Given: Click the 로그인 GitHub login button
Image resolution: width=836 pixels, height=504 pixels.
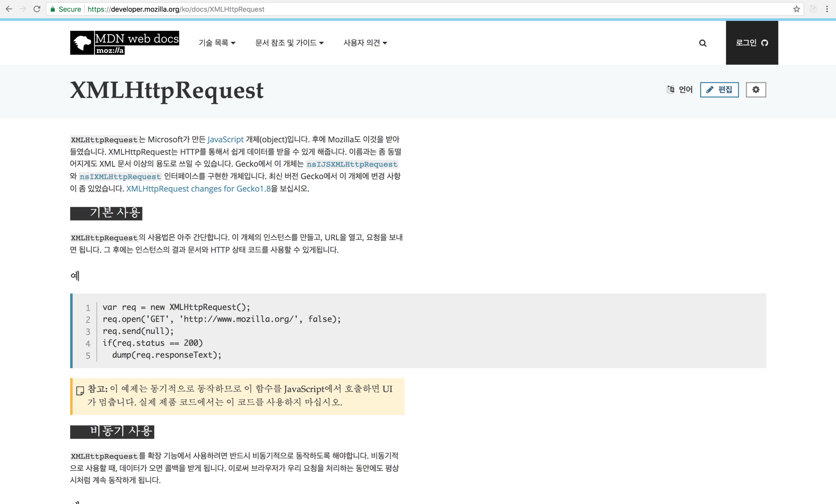Looking at the screenshot, I should [x=752, y=43].
